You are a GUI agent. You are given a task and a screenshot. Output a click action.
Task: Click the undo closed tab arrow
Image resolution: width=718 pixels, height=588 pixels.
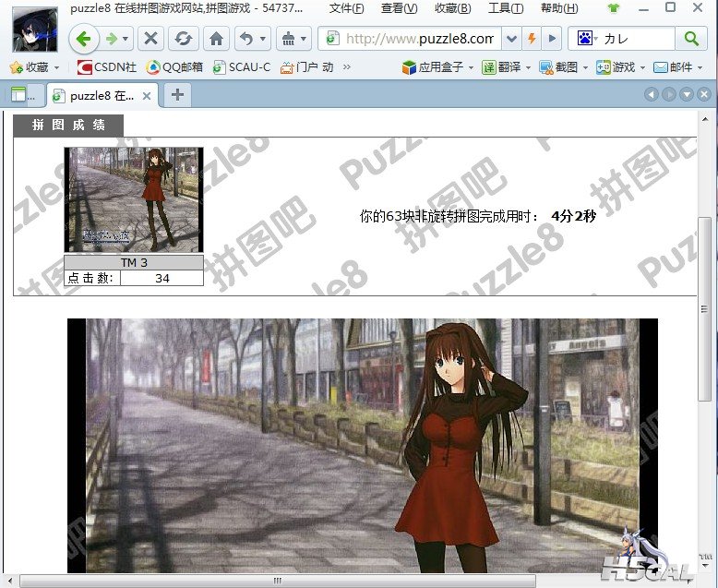coord(246,39)
